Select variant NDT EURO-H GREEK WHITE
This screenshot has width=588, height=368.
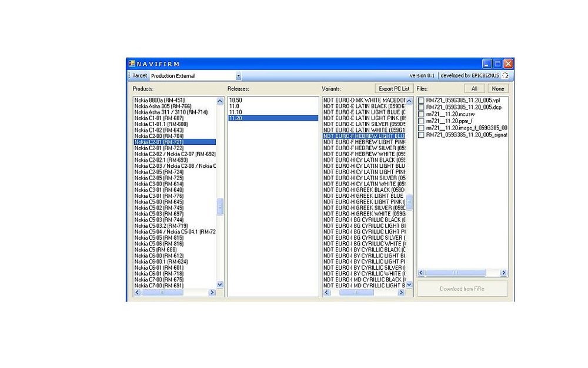(x=364, y=214)
